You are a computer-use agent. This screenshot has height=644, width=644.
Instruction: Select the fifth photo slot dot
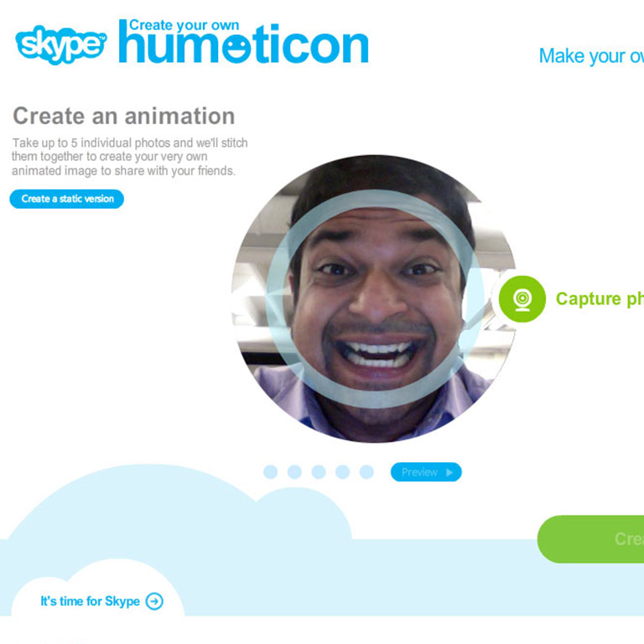pos(366,472)
